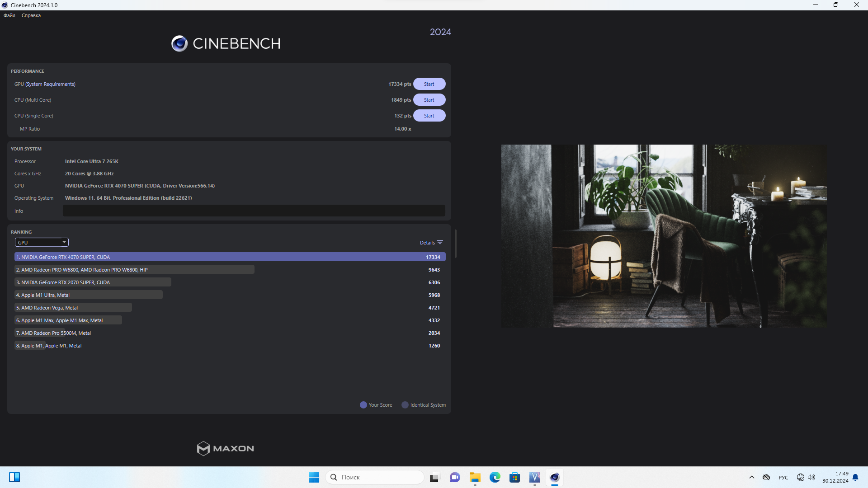Show hidden tray icons chevron

(x=751, y=477)
